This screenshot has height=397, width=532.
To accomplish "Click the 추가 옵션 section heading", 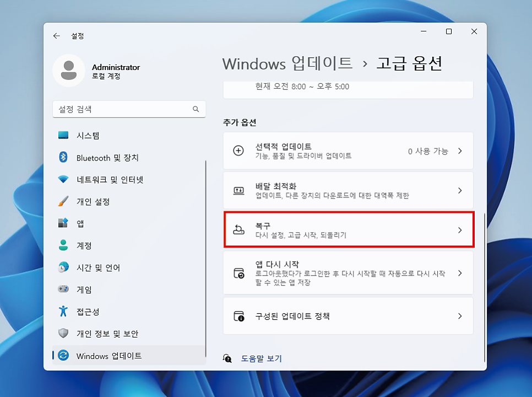I will pyautogui.click(x=240, y=122).
